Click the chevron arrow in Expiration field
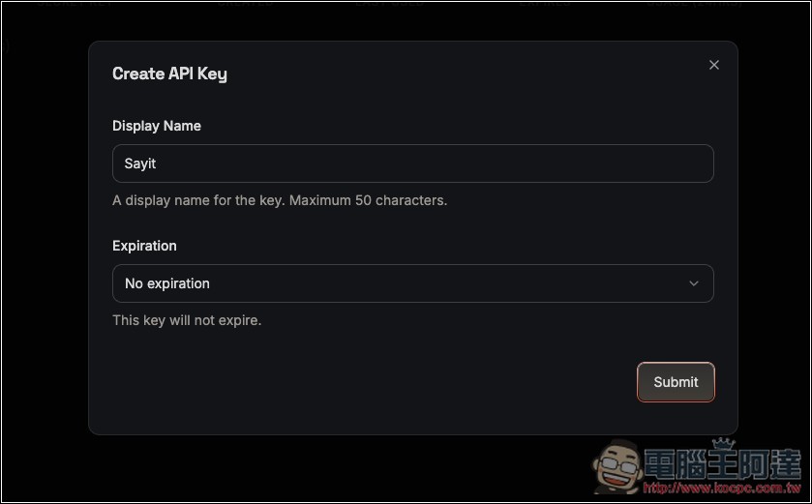 click(694, 283)
